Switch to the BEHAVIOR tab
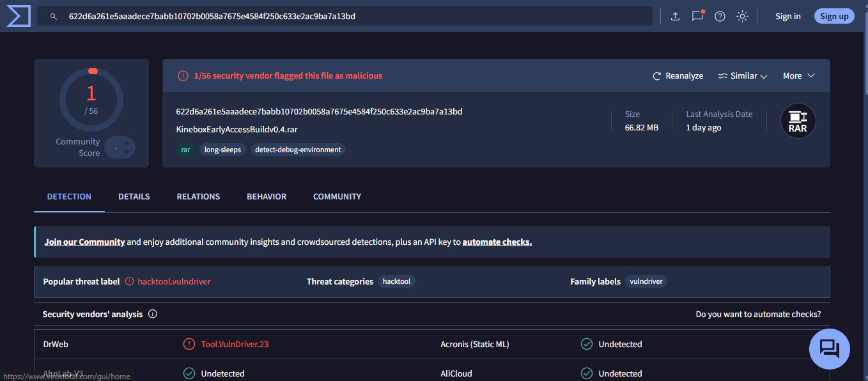This screenshot has width=868, height=381. point(267,196)
